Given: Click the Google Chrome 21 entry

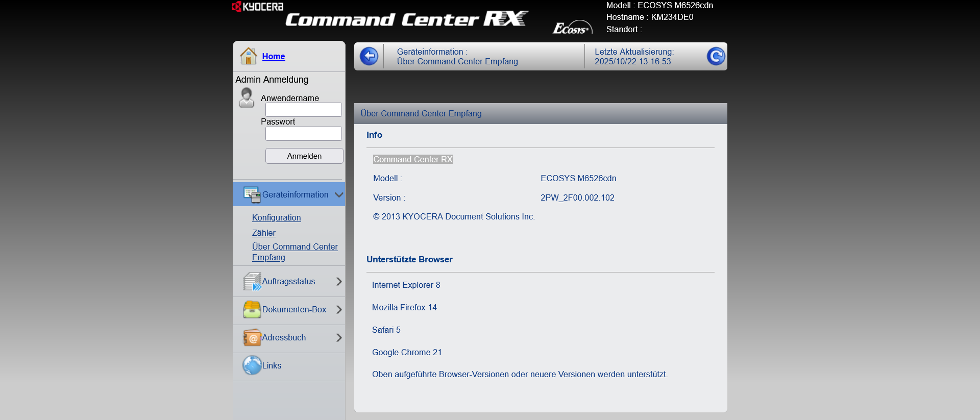Looking at the screenshot, I should 407,352.
